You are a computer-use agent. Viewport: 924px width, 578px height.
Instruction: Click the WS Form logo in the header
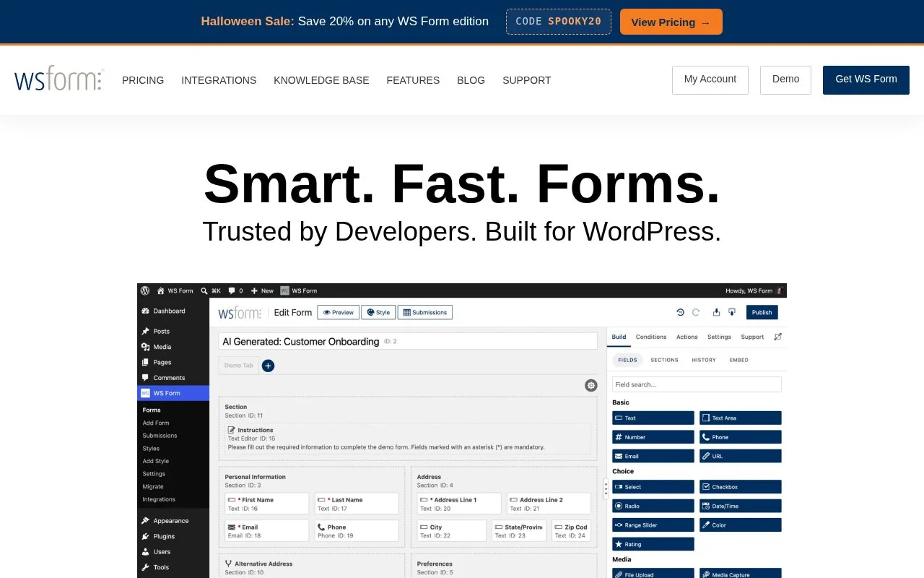click(x=59, y=79)
